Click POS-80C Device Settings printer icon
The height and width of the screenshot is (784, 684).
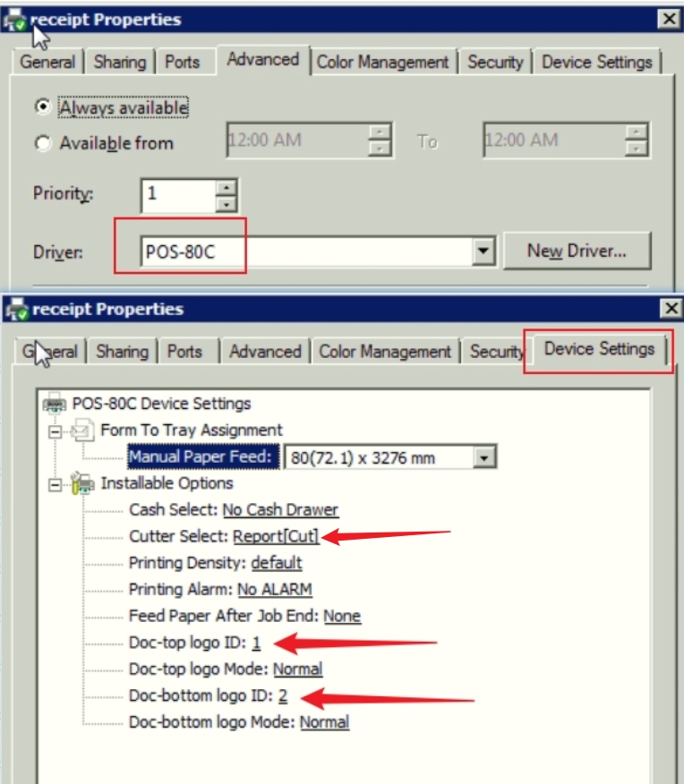[54, 403]
